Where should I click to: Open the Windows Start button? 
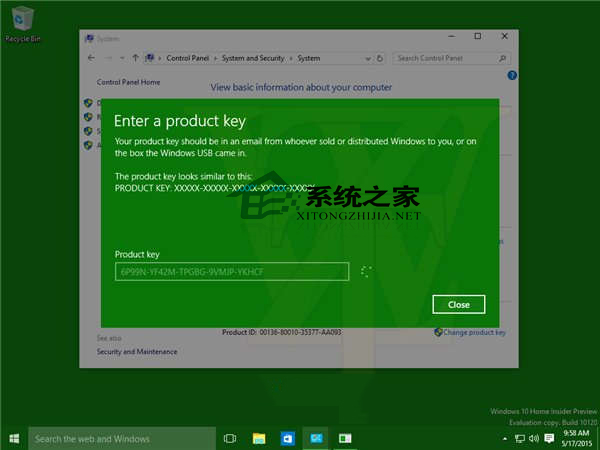pos(14,439)
